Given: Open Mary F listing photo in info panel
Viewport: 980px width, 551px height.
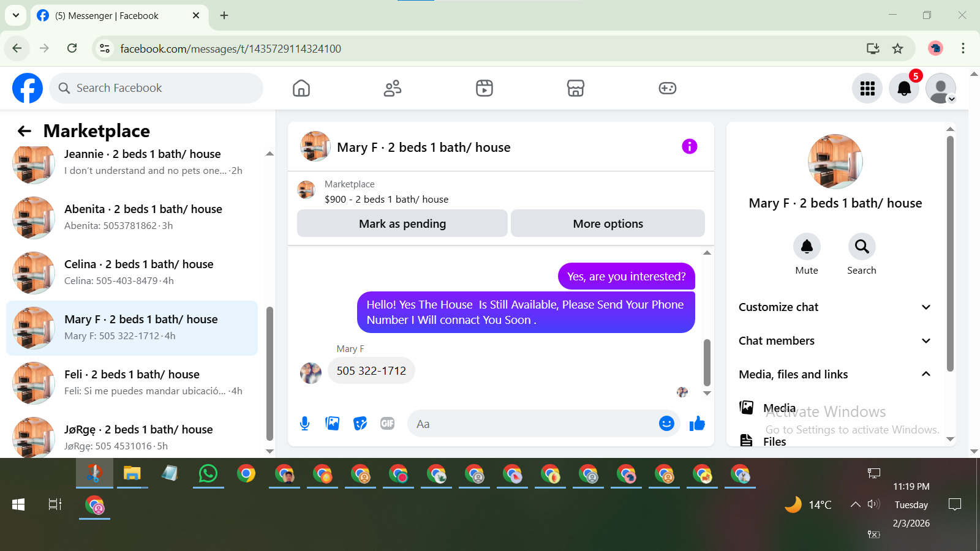Looking at the screenshot, I should click(835, 162).
